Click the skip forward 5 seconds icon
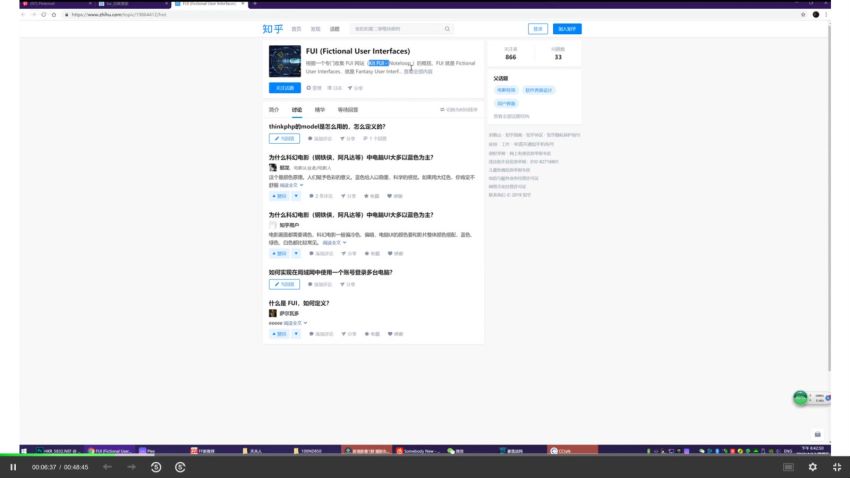Viewport: 850px width, 478px height. click(181, 467)
